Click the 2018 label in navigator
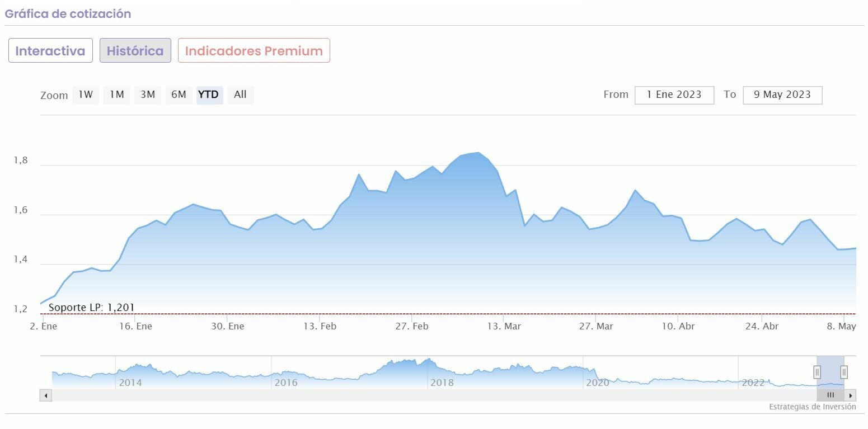The image size is (868, 429). (x=442, y=383)
